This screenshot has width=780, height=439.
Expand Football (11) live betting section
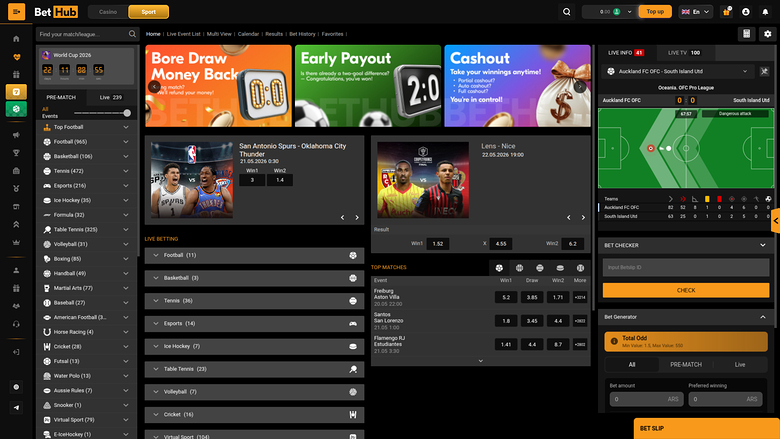click(x=254, y=255)
